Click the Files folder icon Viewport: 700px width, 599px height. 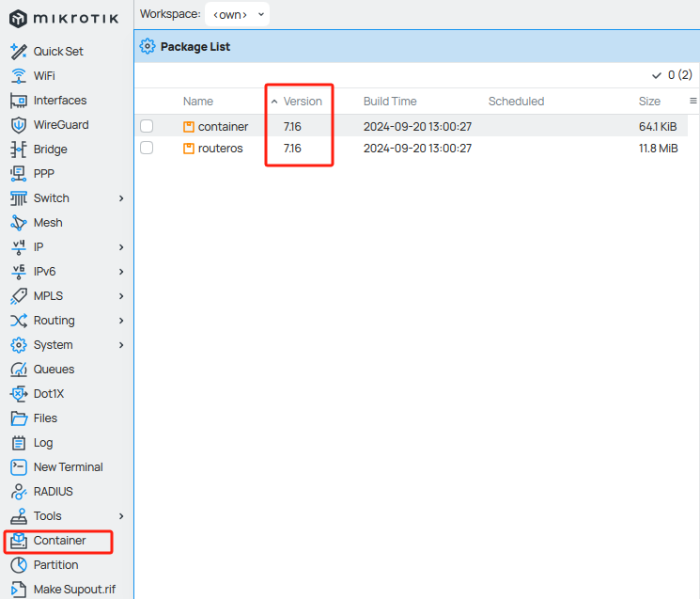click(18, 418)
